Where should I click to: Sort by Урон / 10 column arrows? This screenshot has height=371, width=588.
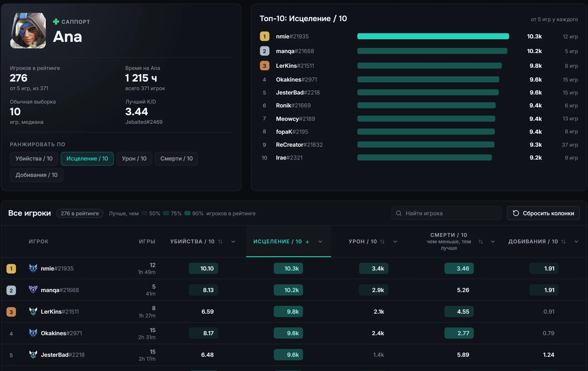pos(382,241)
